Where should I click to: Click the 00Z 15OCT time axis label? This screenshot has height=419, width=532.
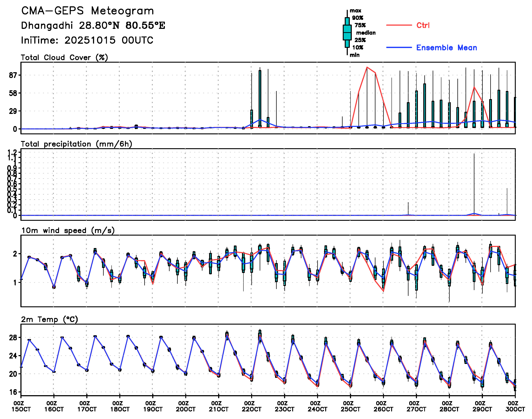click(x=21, y=407)
